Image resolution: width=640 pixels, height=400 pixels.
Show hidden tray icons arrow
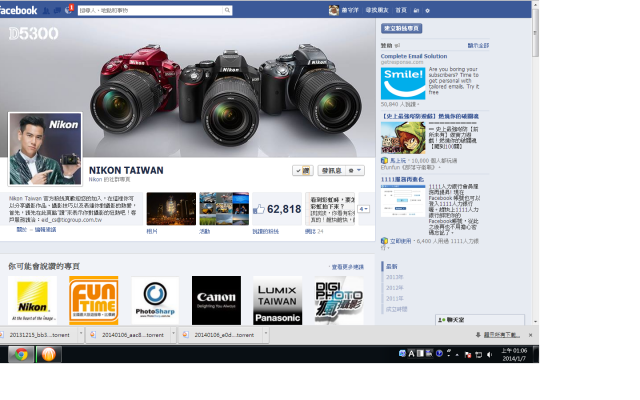click(x=457, y=355)
